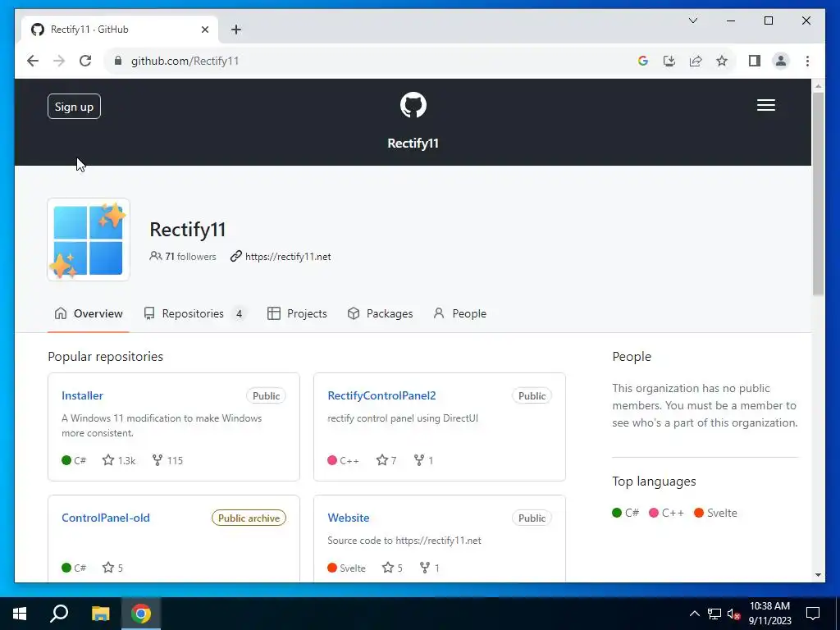Open the Windows Start menu
Viewport: 840px width, 630px height.
20,614
